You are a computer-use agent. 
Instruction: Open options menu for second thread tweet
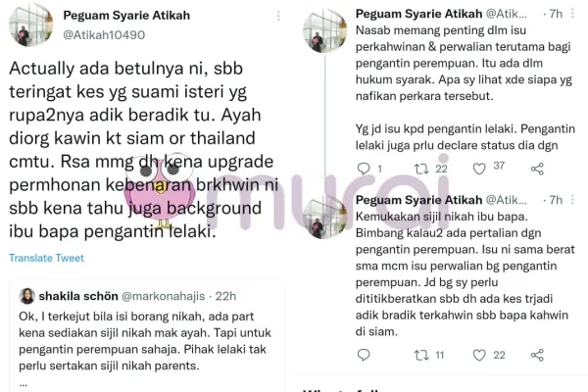[x=572, y=200]
